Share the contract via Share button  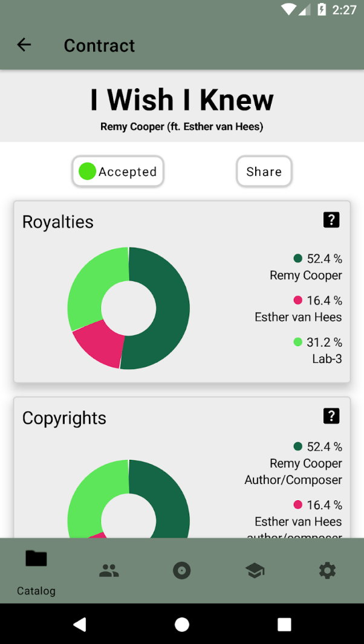[264, 171]
